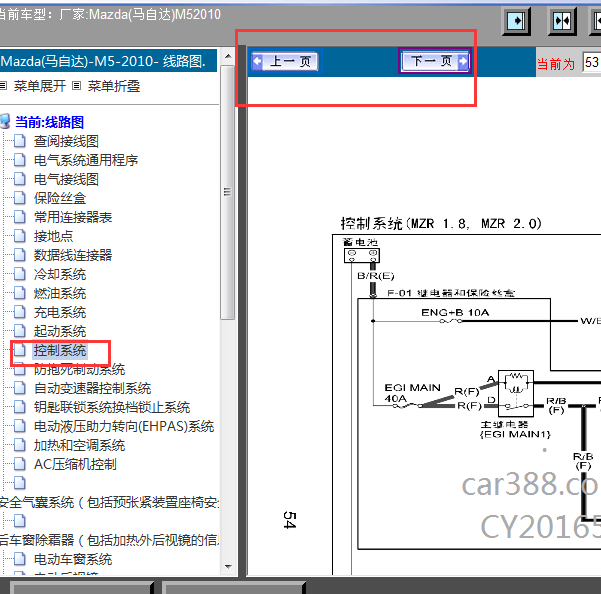
Task: Open the 起动系统 entry
Action: coord(60,331)
